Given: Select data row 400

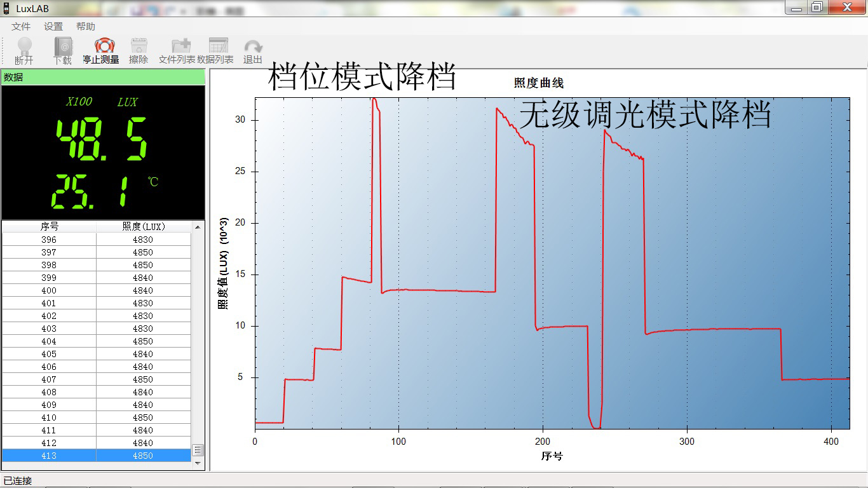Looking at the screenshot, I should pos(97,290).
